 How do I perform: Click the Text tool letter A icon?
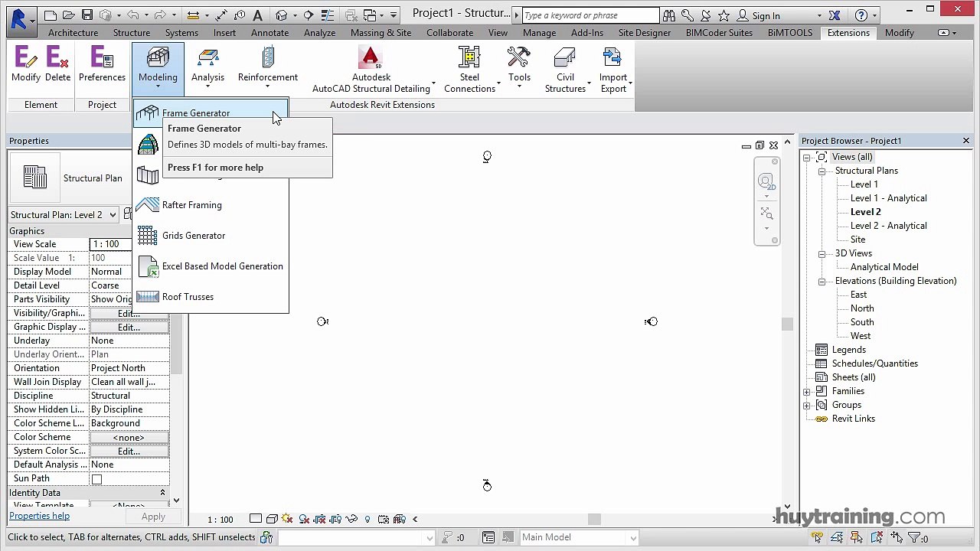point(257,15)
